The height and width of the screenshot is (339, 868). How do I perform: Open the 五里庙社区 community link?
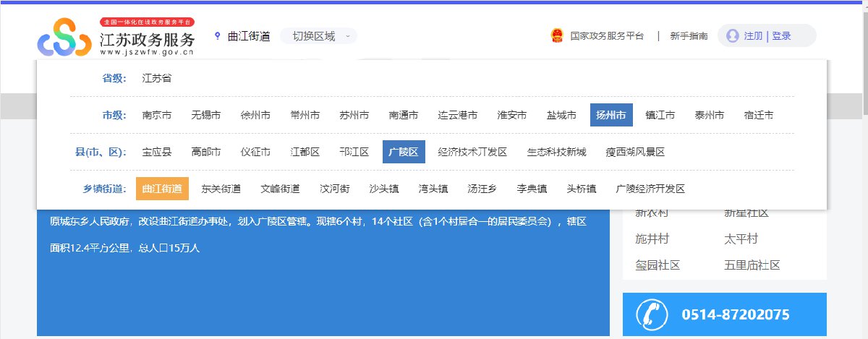752,265
